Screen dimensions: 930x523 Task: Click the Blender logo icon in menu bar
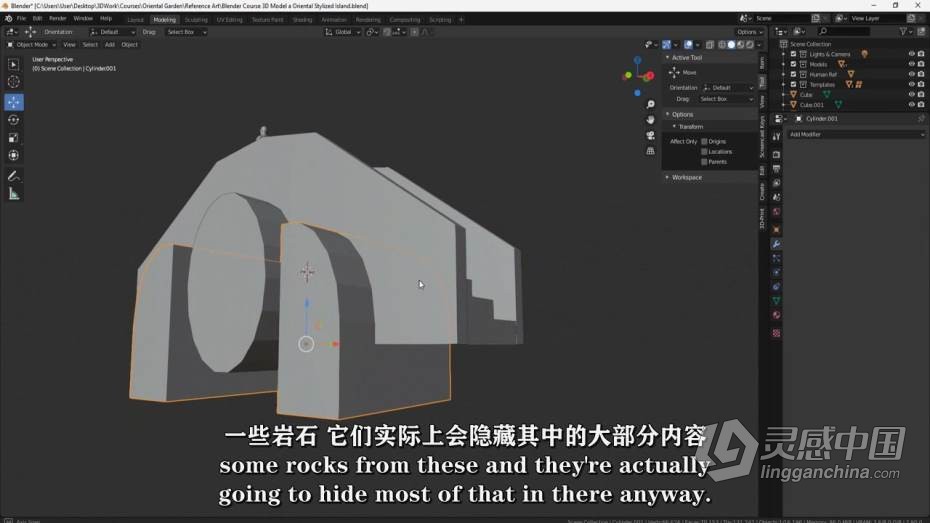8,19
